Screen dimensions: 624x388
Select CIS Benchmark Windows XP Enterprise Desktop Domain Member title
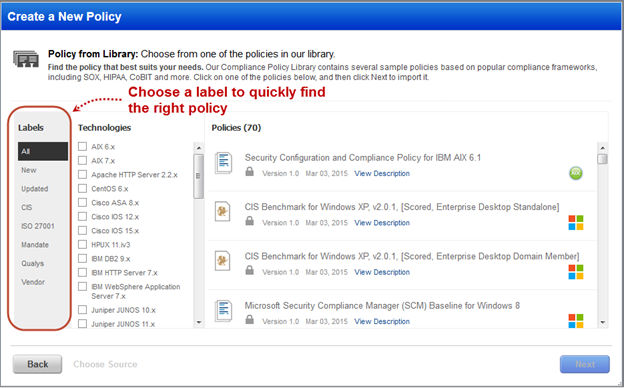(412, 256)
